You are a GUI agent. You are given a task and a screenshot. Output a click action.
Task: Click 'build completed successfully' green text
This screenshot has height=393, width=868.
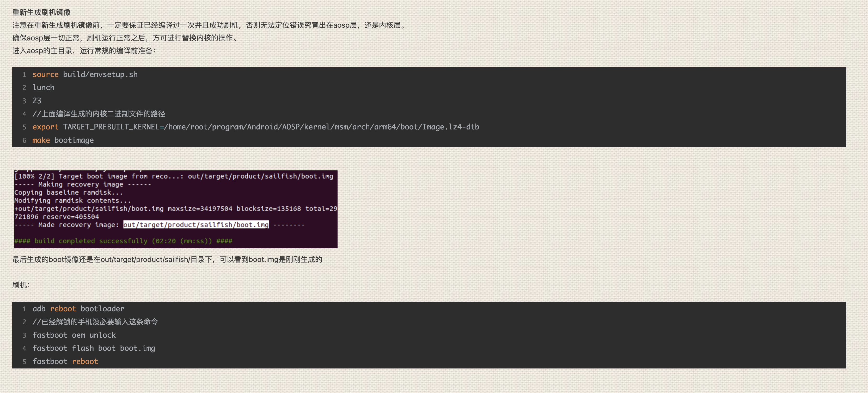pyautogui.click(x=123, y=241)
